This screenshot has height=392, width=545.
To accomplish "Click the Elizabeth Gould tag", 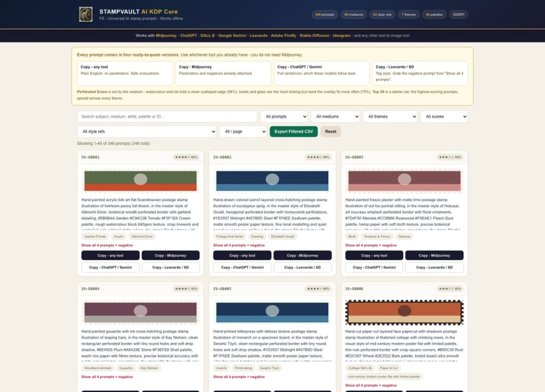I will (283, 236).
